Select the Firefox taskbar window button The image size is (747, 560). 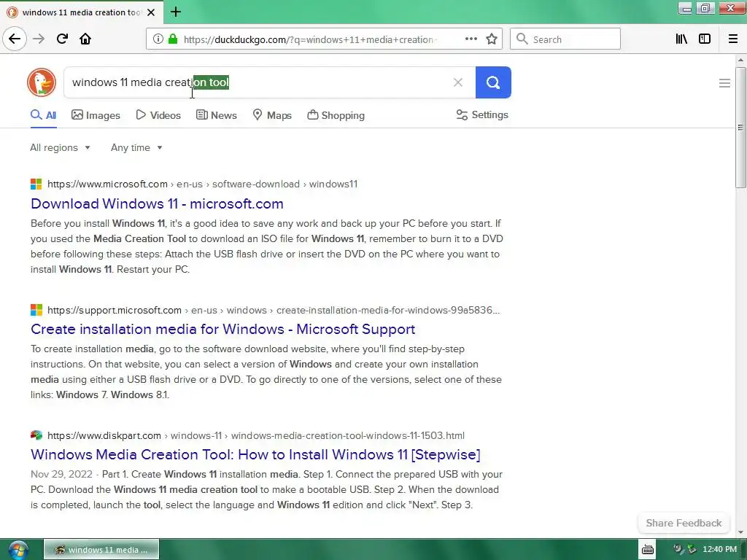click(x=101, y=550)
